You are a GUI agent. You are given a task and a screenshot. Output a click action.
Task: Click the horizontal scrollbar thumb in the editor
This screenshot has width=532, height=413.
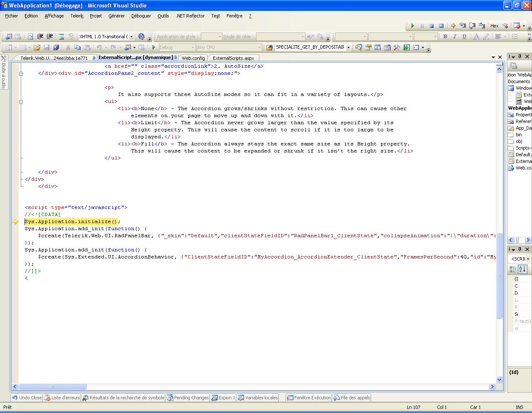tap(52, 386)
